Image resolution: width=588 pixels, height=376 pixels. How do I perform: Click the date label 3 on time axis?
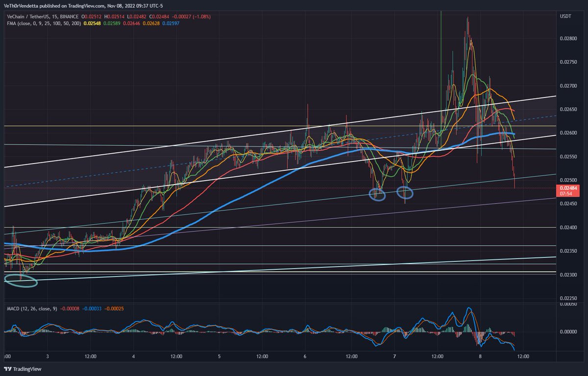[x=48, y=356]
